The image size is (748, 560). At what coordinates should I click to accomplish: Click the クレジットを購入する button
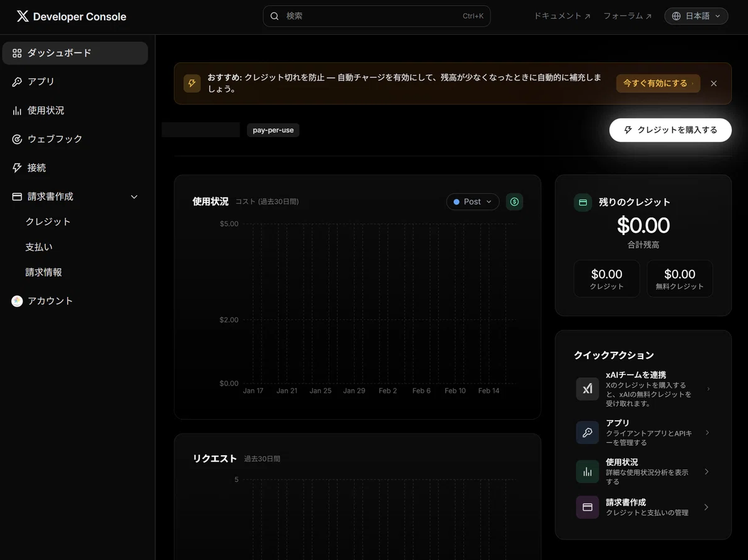tap(670, 130)
